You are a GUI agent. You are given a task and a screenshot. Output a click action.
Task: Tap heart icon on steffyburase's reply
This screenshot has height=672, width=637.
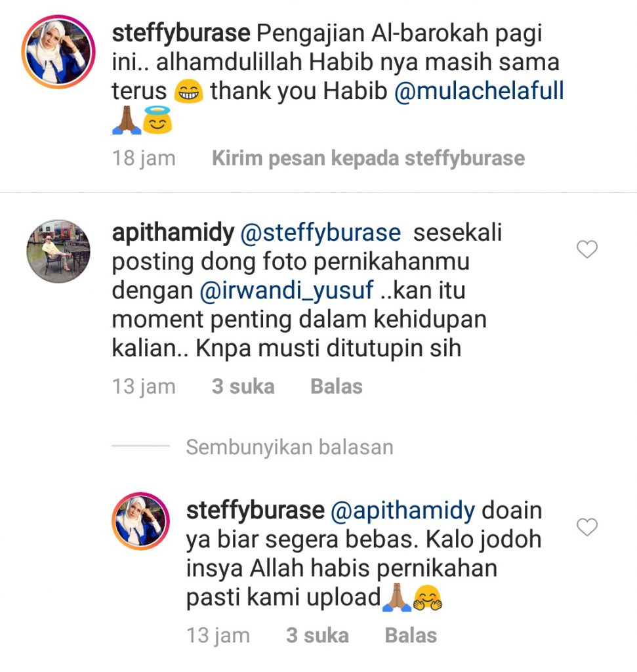[x=587, y=527]
